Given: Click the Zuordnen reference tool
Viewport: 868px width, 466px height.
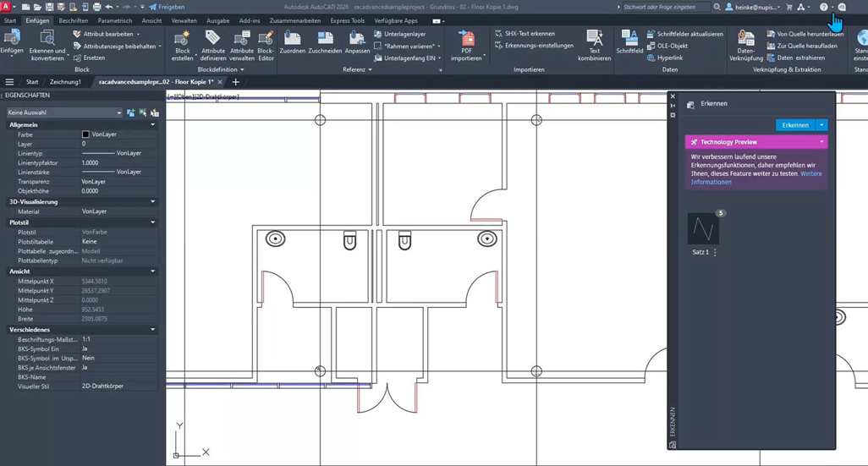Looking at the screenshot, I should [292, 42].
